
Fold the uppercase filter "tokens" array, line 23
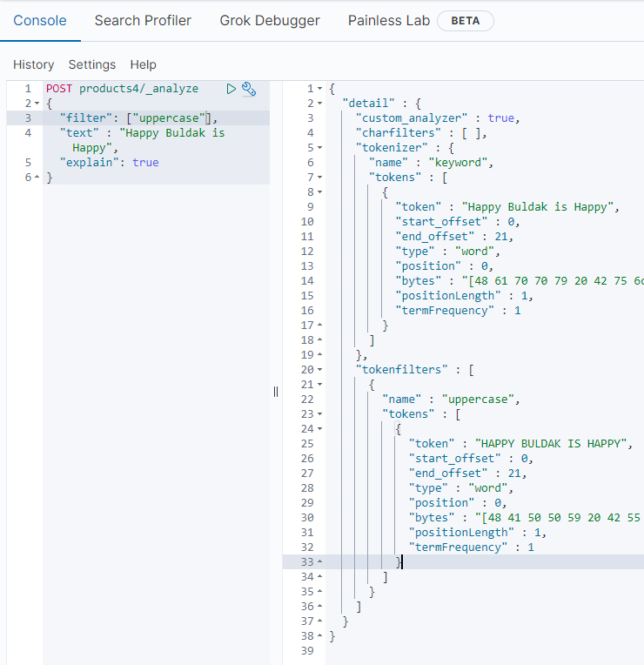[x=321, y=414]
